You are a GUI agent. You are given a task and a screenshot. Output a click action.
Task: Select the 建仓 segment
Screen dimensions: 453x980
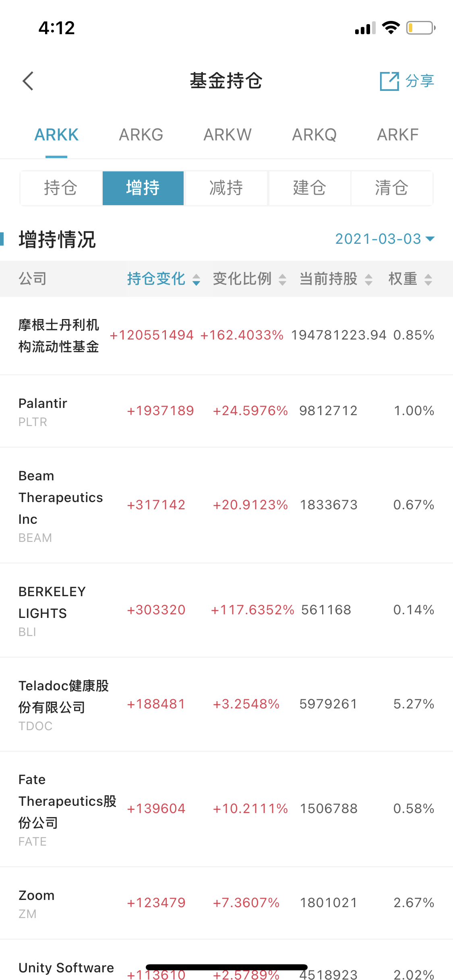309,188
